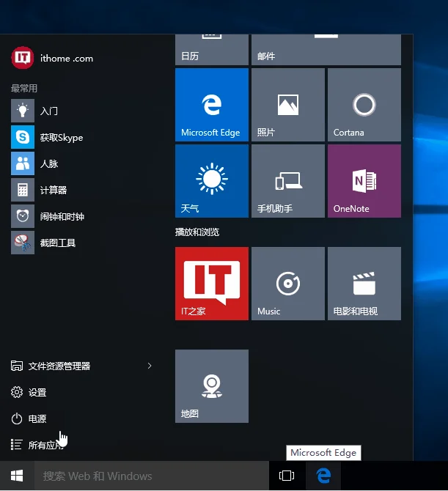
Task: Open the 电影和电视 tile
Action: [364, 284]
